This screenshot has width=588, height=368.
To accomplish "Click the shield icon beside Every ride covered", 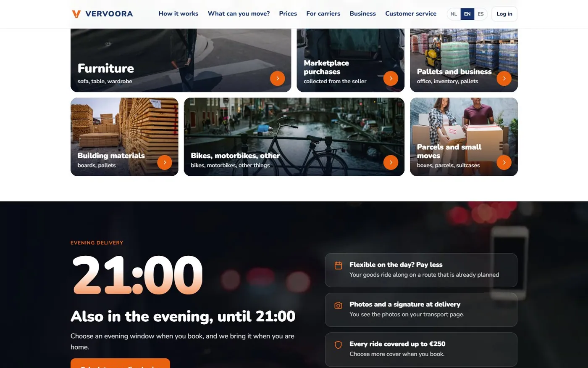I will 338,345.
